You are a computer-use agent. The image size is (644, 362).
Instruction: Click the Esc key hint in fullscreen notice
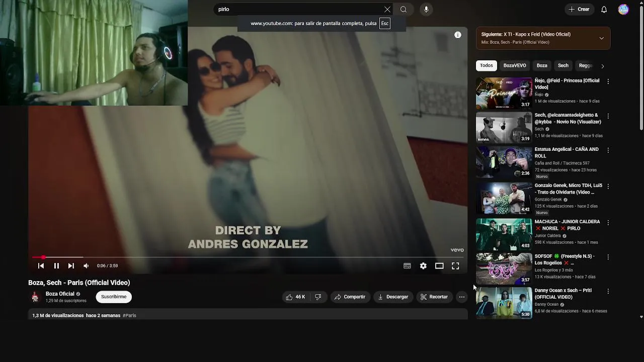pyautogui.click(x=385, y=24)
